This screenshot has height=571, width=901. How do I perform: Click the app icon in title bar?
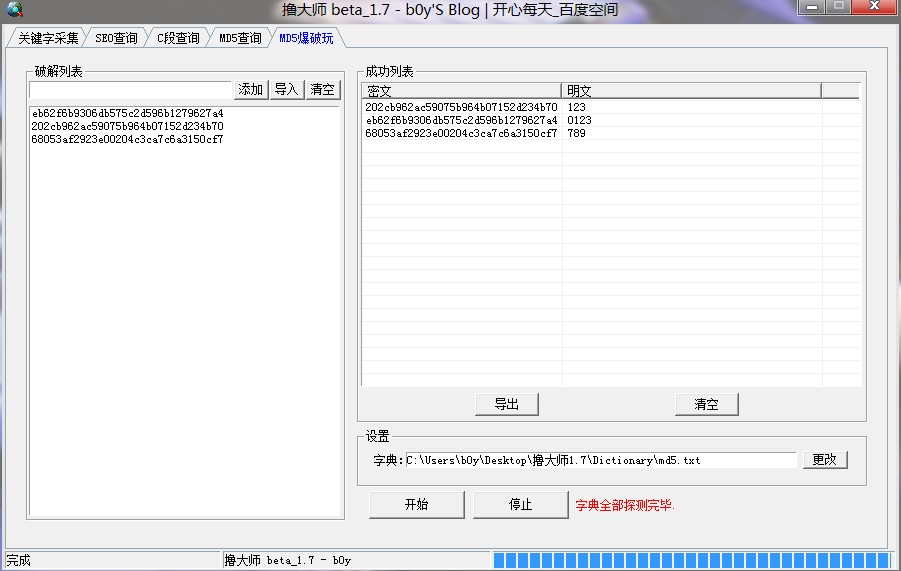[14, 9]
